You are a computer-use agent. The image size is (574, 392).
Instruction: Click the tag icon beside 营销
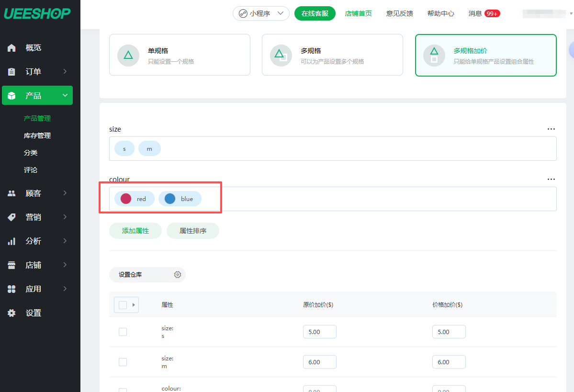coord(12,217)
